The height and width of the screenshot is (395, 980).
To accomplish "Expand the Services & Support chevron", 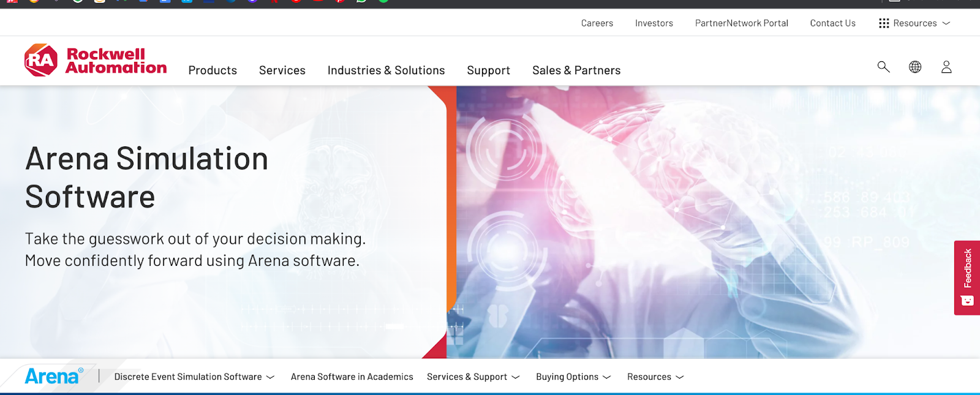I will [516, 377].
